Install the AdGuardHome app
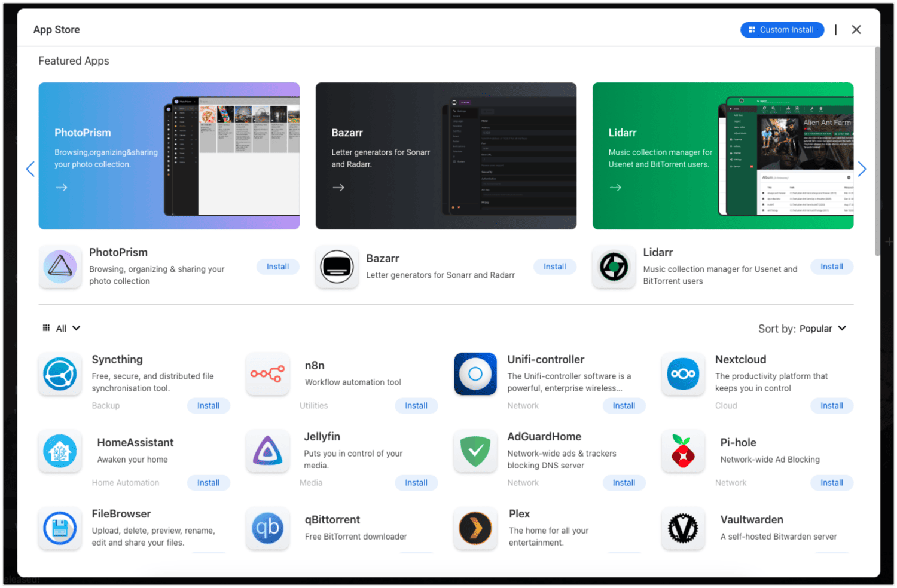The width and height of the screenshot is (897, 588). [624, 482]
